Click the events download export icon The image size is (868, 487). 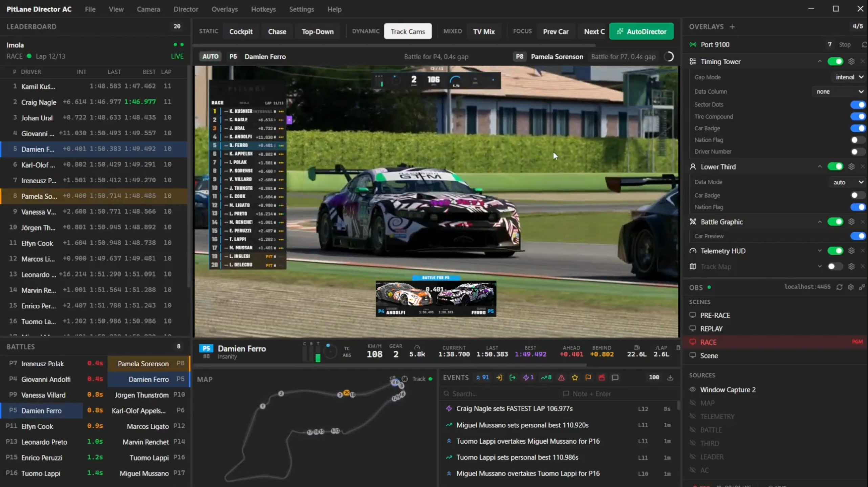670,377
